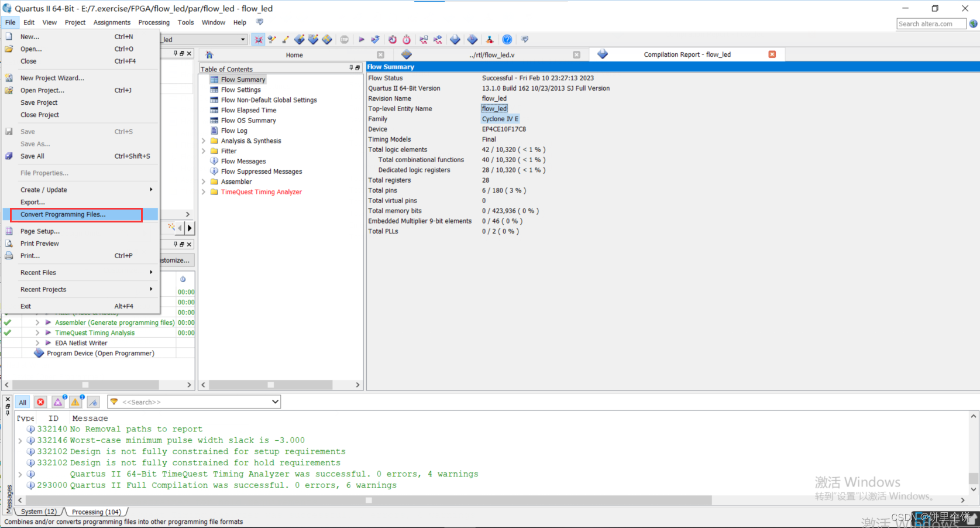This screenshot has width=980, height=528.
Task: Select Flow Suppressed Messages item
Action: click(x=262, y=172)
